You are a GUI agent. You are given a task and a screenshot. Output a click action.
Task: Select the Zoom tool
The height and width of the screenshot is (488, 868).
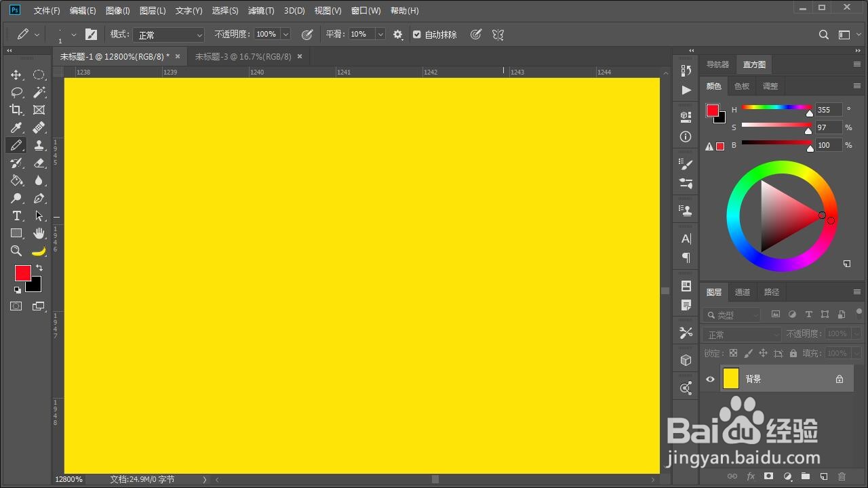[16, 251]
